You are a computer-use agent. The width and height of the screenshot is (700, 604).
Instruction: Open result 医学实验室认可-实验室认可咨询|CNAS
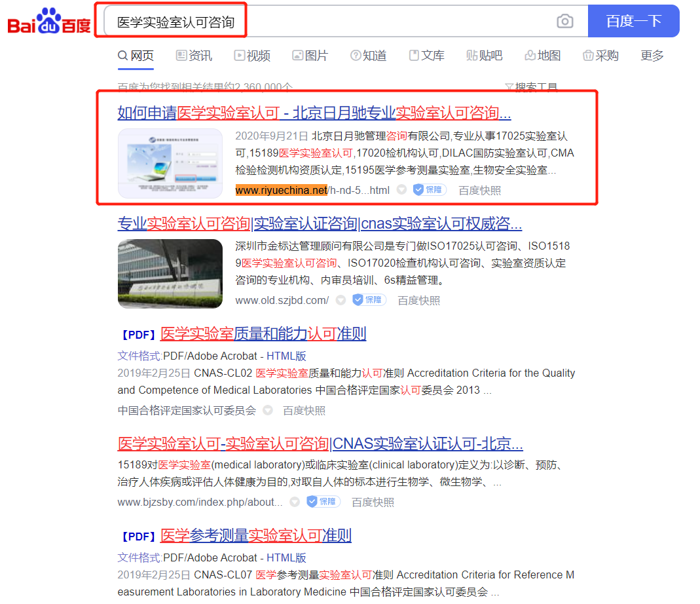(320, 444)
